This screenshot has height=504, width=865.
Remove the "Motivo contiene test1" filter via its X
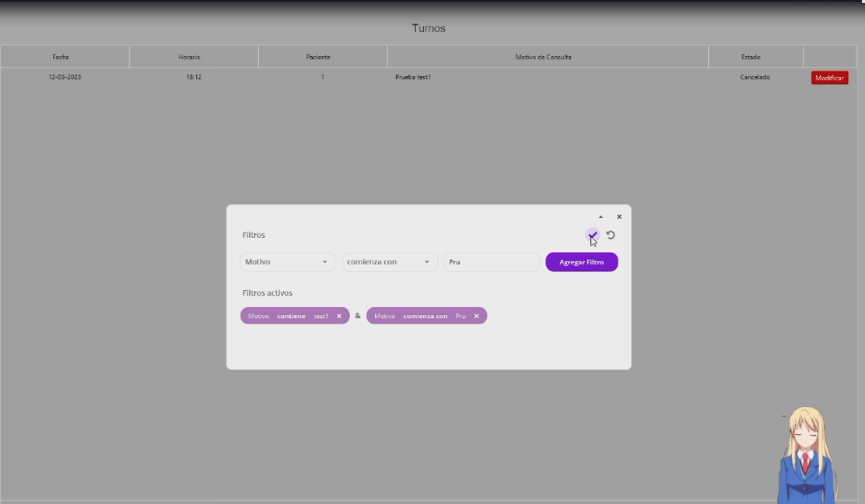coord(338,316)
